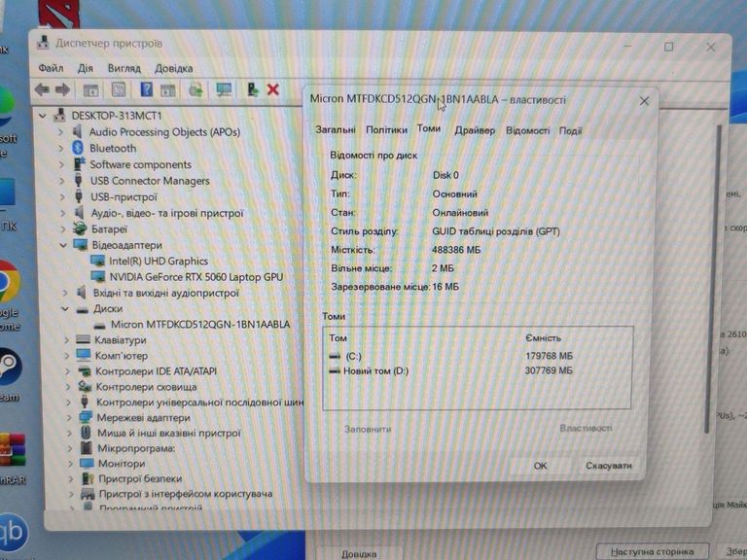
Task: Collapse the DESKTOP-313MCT1 root node
Action: pyautogui.click(x=43, y=116)
